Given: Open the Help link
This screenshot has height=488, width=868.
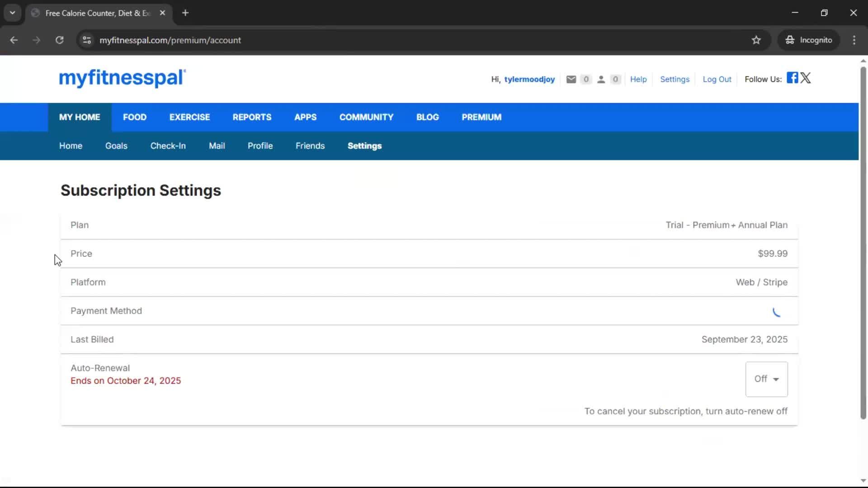Looking at the screenshot, I should click(638, 80).
